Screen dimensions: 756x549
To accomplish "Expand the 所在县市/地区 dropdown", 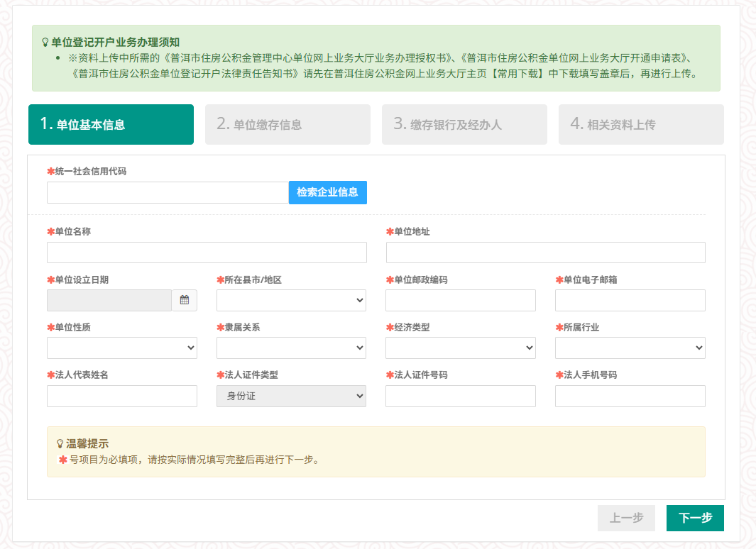I will pos(291,300).
